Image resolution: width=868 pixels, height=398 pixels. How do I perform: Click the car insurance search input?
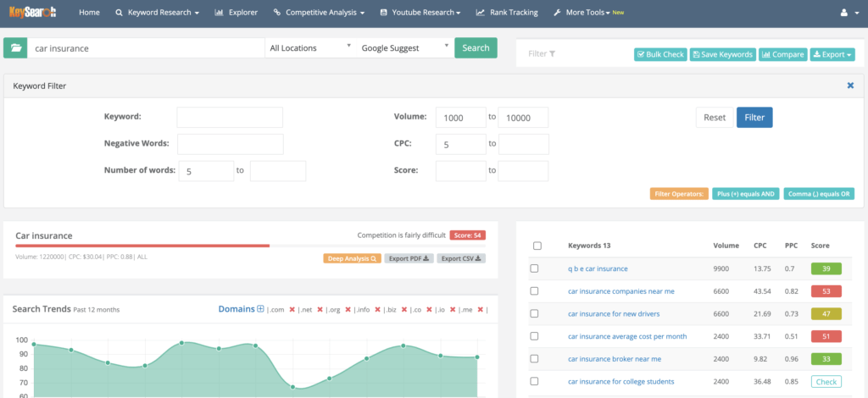[146, 48]
